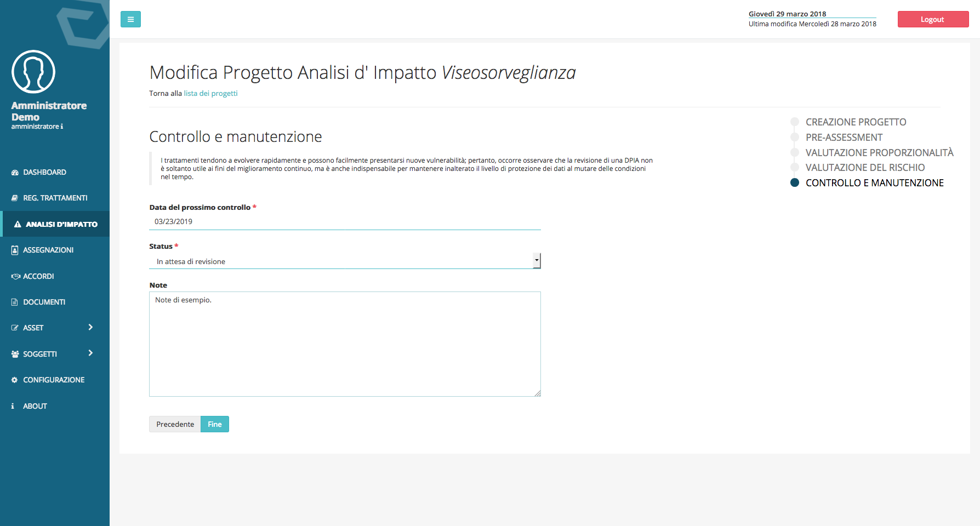The width and height of the screenshot is (980, 526).
Task: Open the lista dei progetti link
Action: (x=210, y=94)
